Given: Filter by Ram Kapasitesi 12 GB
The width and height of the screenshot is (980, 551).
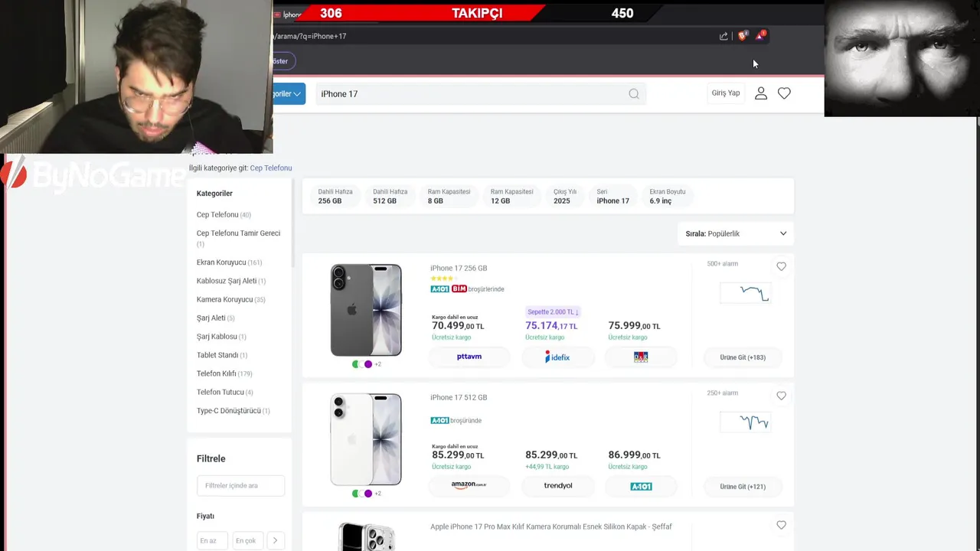Looking at the screenshot, I should [511, 197].
